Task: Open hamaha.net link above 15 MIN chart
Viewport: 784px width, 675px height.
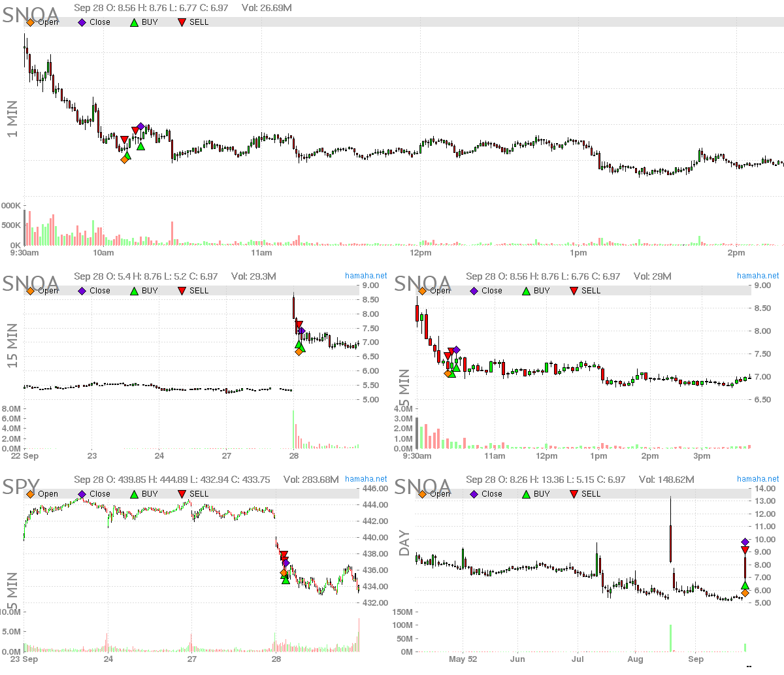Action: pyautogui.click(x=366, y=276)
